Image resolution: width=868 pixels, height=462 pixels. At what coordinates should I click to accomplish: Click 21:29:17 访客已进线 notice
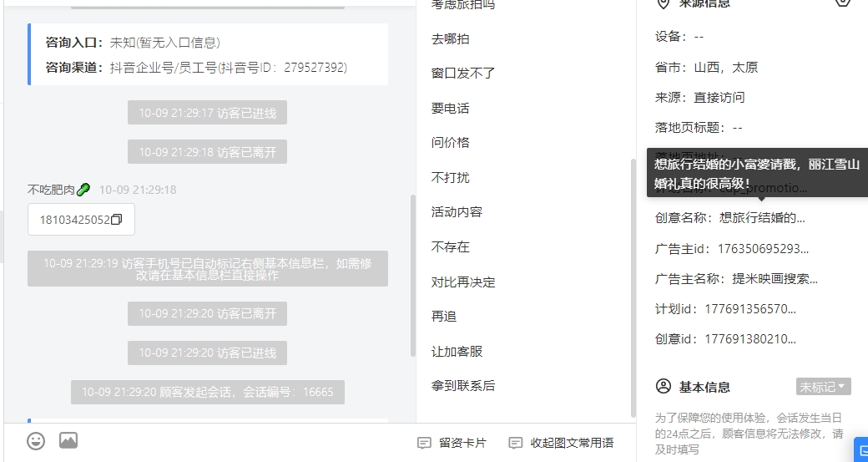(x=208, y=113)
